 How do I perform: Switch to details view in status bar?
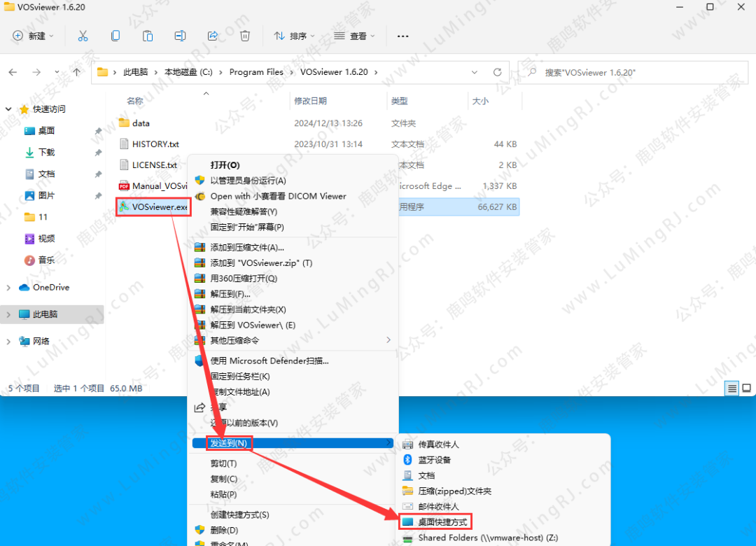(732, 388)
